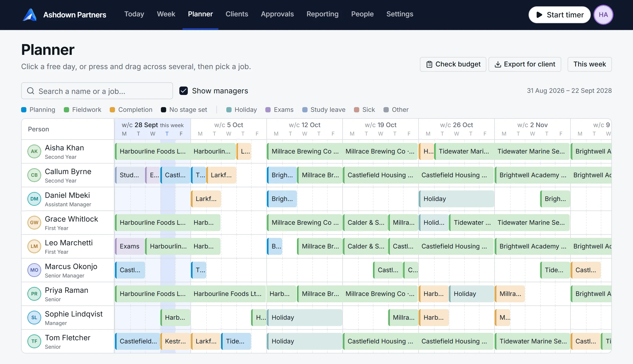633x364 pixels.
Task: Click the search magnifier icon
Action: (31, 91)
